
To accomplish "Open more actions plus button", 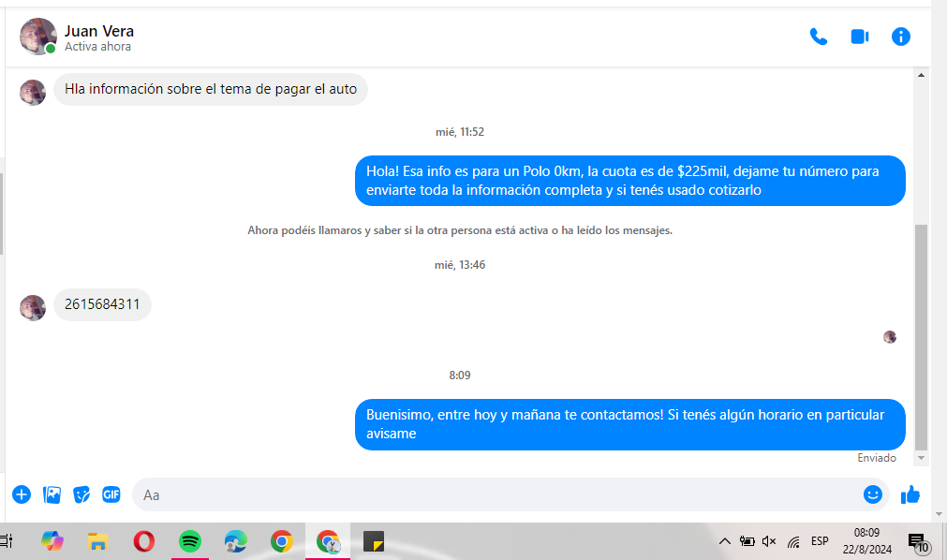I will [x=22, y=494].
